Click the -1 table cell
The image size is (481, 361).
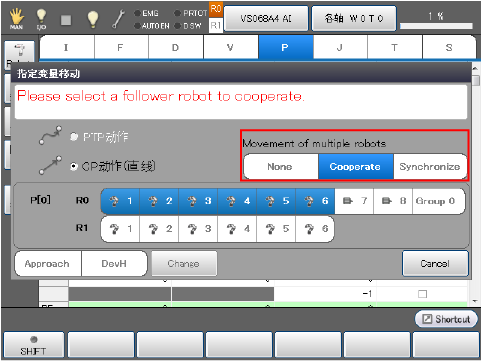pos(325,294)
